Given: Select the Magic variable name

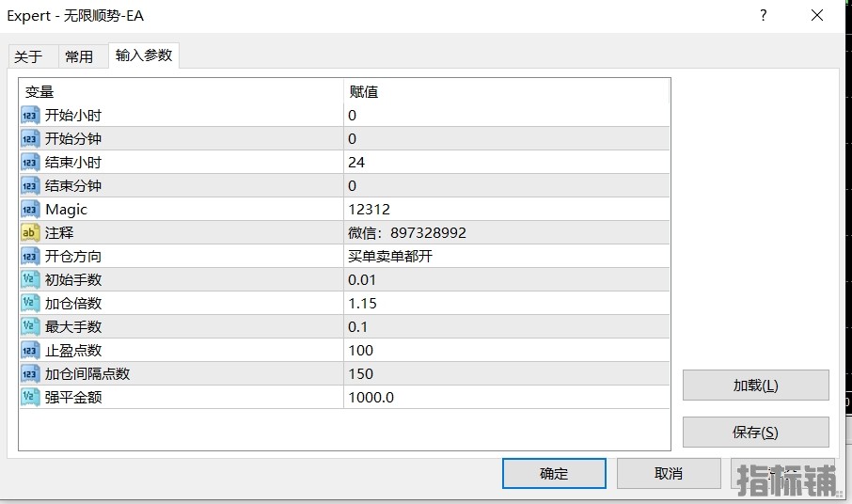Looking at the screenshot, I should click(x=66, y=209).
